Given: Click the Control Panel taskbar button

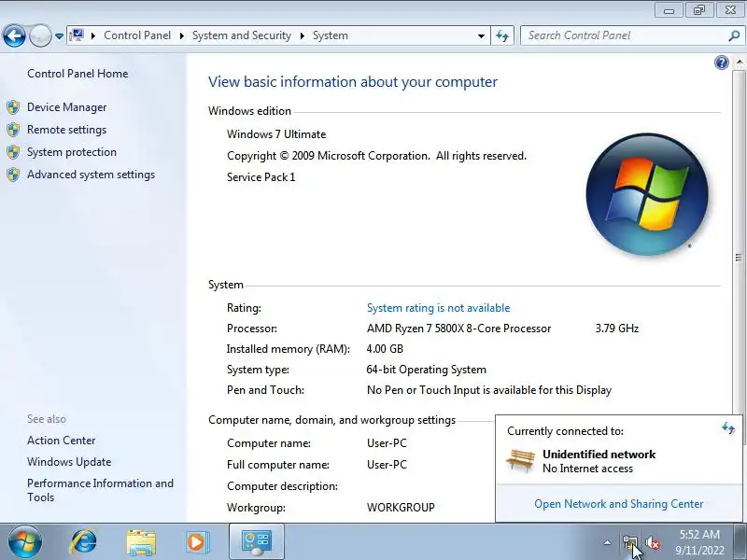Looking at the screenshot, I should [x=257, y=542].
